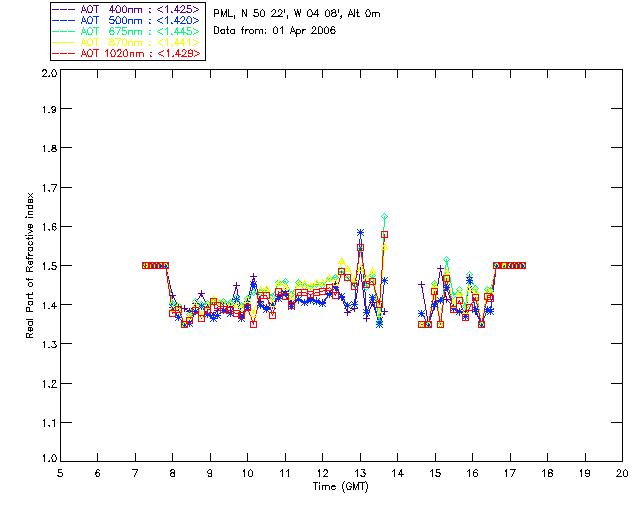The width and height of the screenshot is (640, 512).
Task: Click y-axis label 1.7
Action: [x=49, y=188]
